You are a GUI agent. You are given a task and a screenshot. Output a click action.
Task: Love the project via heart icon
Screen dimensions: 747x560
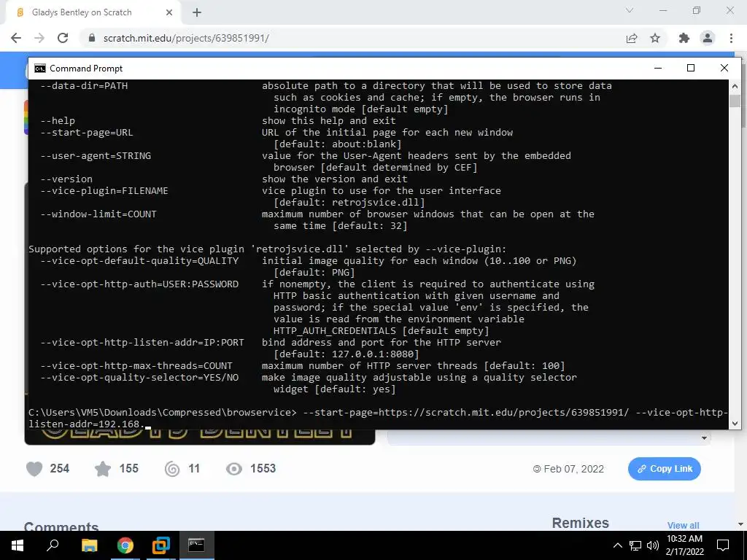pos(34,469)
